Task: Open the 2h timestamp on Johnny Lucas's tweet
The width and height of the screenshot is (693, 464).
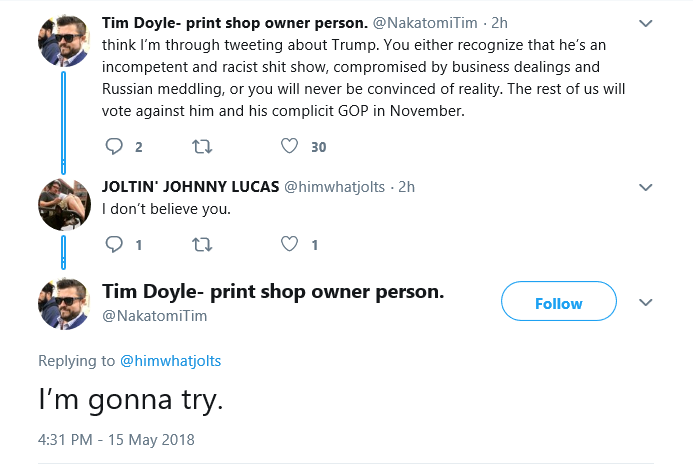Action: (x=407, y=187)
